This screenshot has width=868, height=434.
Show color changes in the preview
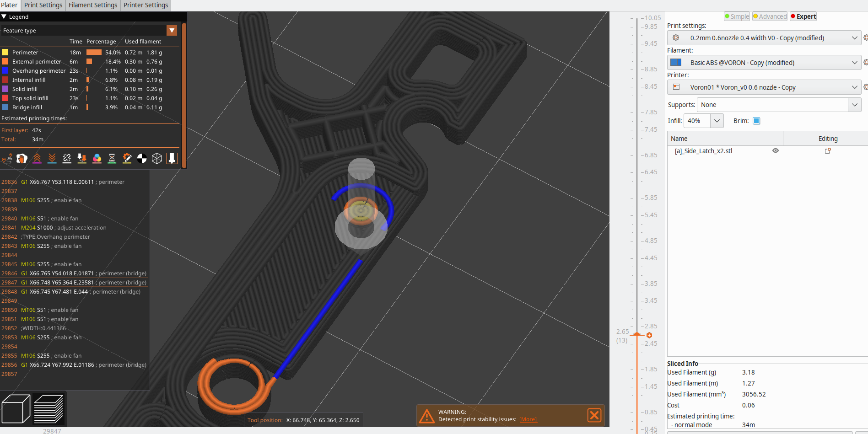click(x=97, y=158)
